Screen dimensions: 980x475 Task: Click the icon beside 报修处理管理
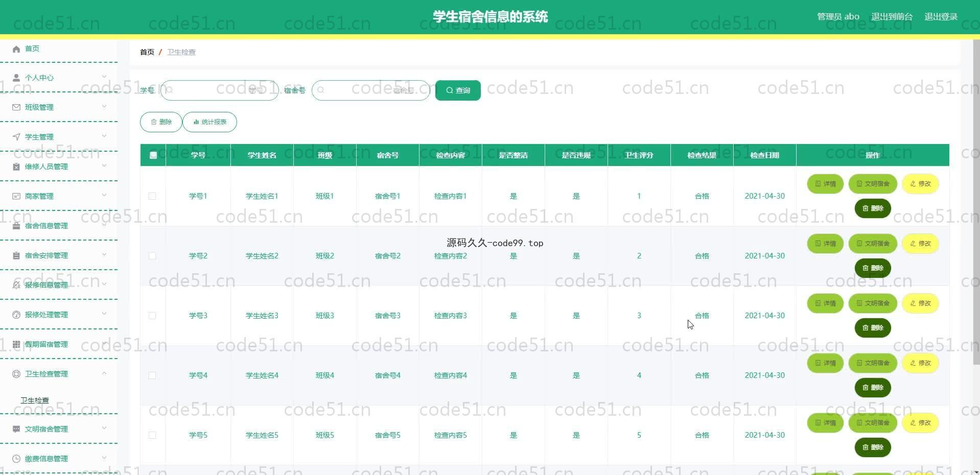[x=16, y=315]
